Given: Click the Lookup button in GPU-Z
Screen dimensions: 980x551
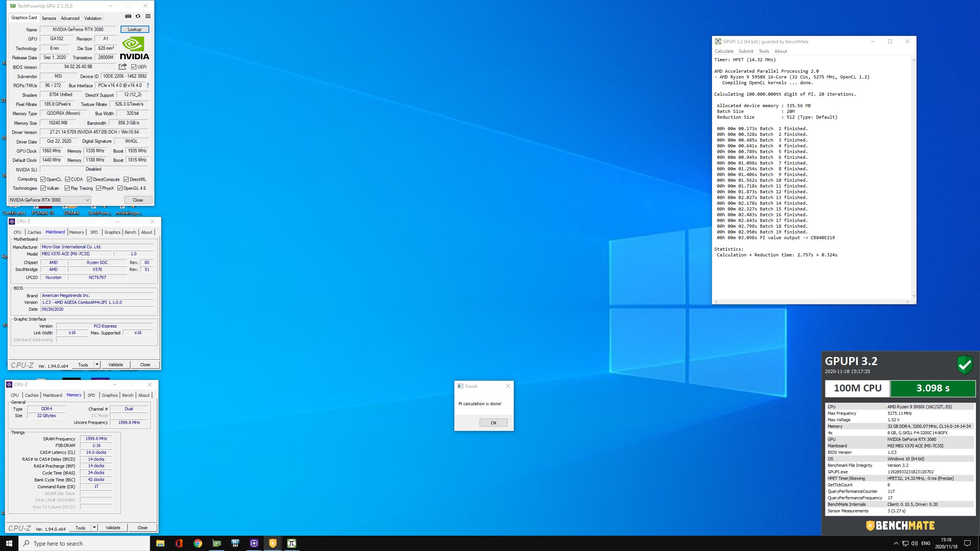Looking at the screenshot, I should coord(134,29).
